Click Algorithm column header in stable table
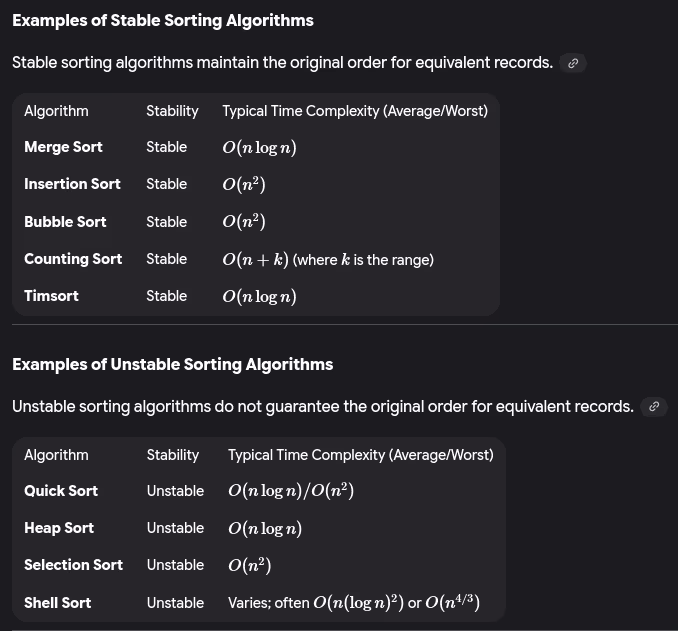This screenshot has height=631, width=678. click(x=56, y=111)
